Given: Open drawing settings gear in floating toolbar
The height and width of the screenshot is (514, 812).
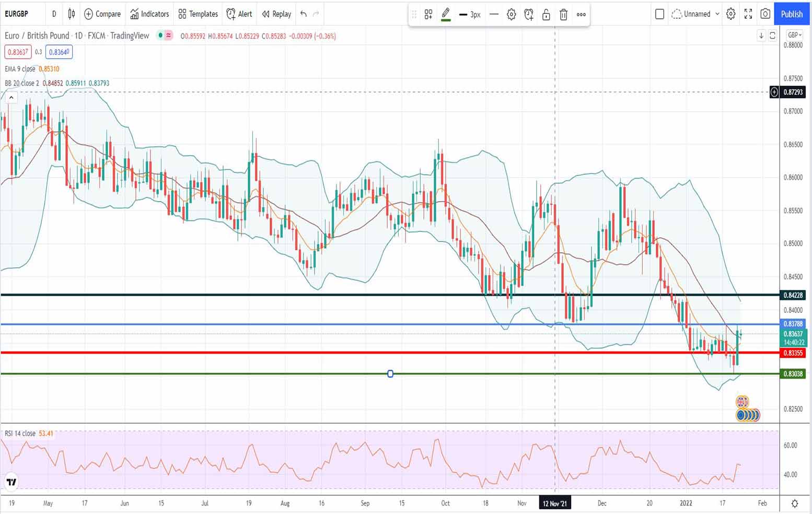Looking at the screenshot, I should 512,15.
